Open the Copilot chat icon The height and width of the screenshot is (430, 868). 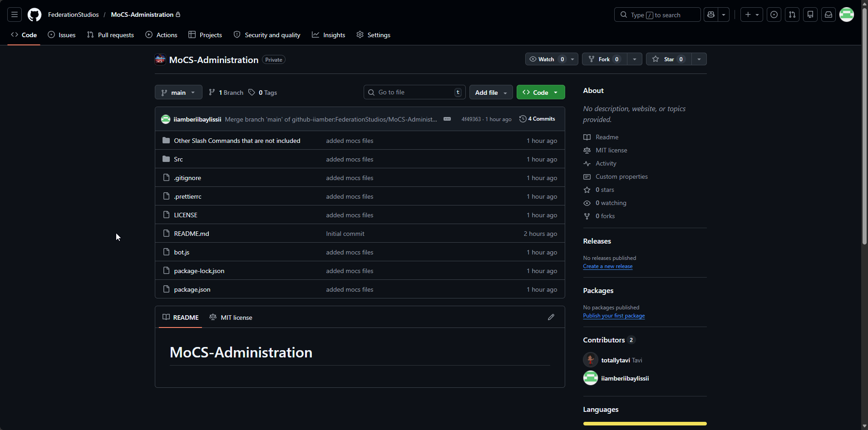[711, 15]
